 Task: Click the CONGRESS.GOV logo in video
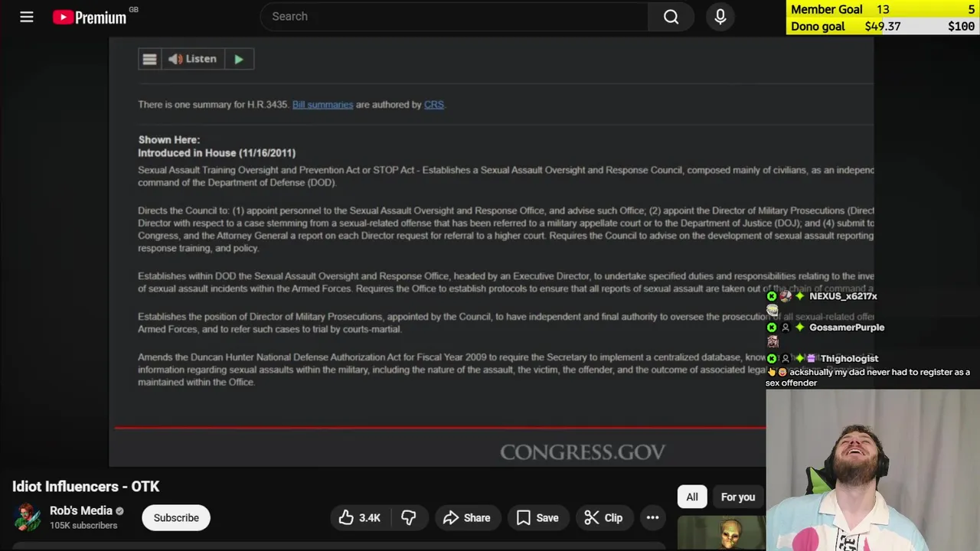pyautogui.click(x=583, y=452)
